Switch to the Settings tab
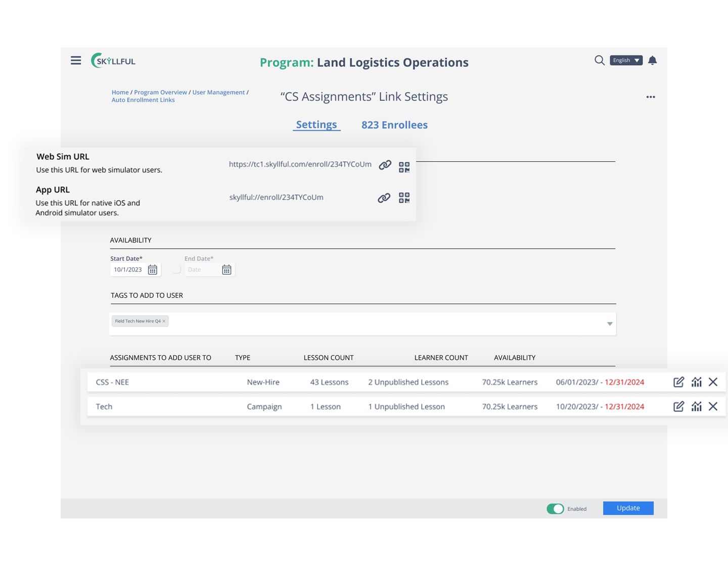The width and height of the screenshot is (728, 566). point(316,125)
